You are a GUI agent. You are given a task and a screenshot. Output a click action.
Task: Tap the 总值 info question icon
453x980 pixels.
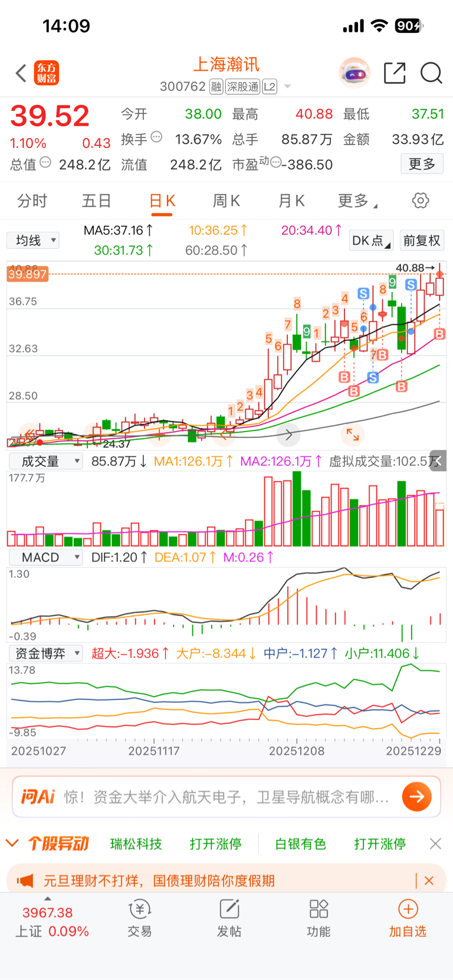[45, 162]
